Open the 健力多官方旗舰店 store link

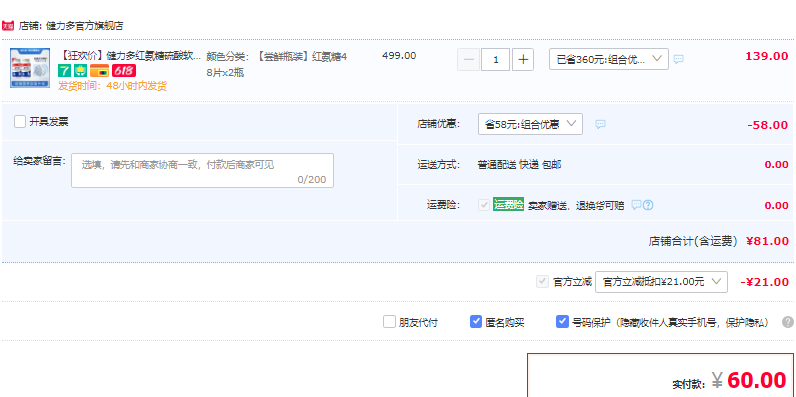tap(84, 26)
